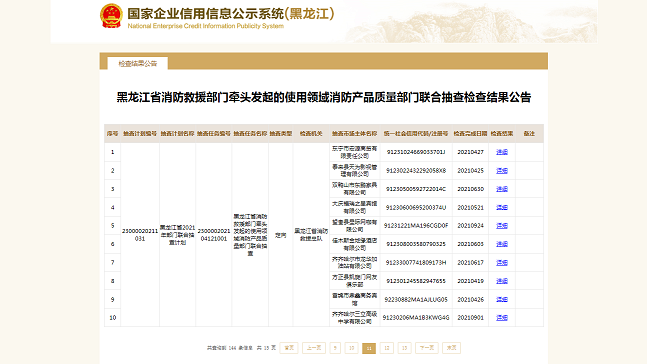The height and width of the screenshot is (364, 647).
Task: Jump to page 10 in pagination
Action: [x=351, y=348]
